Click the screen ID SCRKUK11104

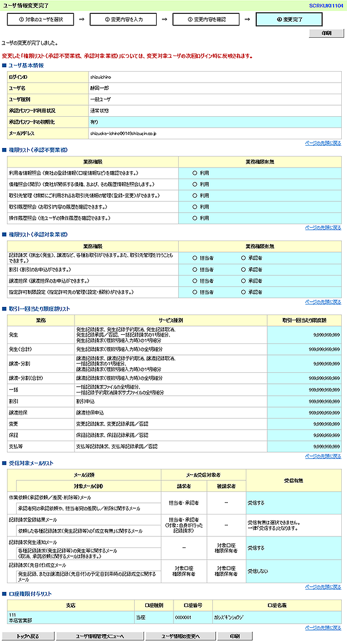326,6
